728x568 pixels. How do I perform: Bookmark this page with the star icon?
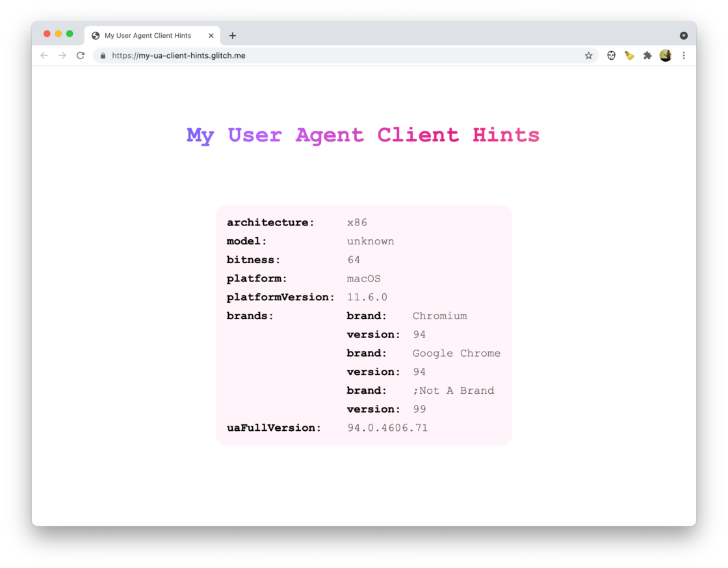tap(588, 55)
